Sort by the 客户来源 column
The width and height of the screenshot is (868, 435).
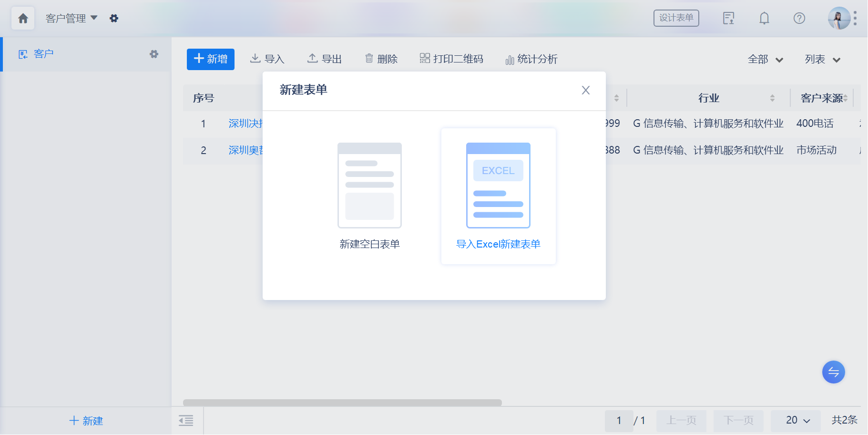[845, 98]
